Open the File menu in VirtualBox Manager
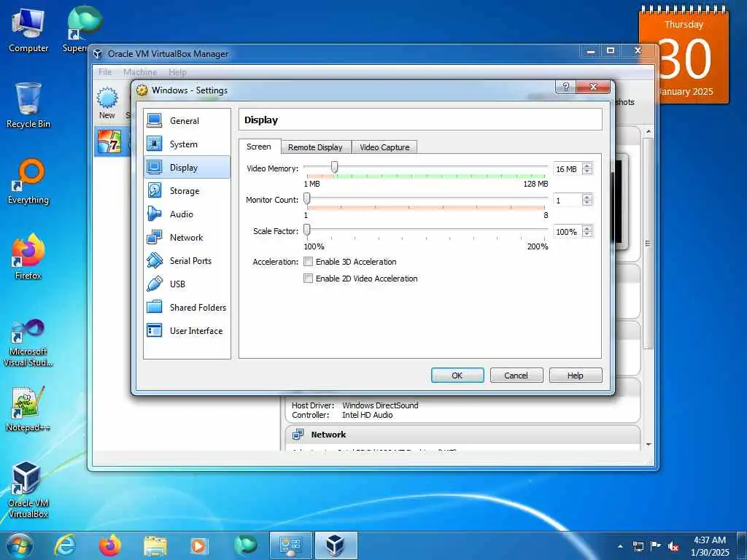Viewport: 747px width, 560px height. click(x=105, y=72)
